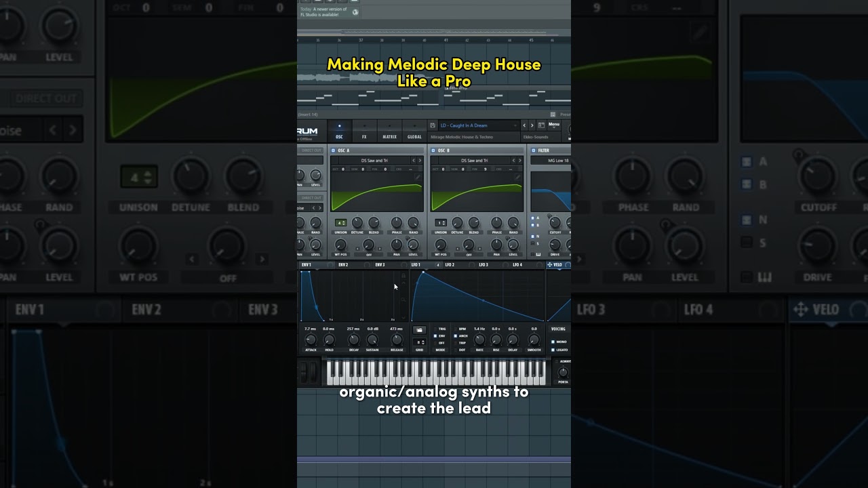
Task: Toggle filter routing for oscillator A
Action: [532, 218]
